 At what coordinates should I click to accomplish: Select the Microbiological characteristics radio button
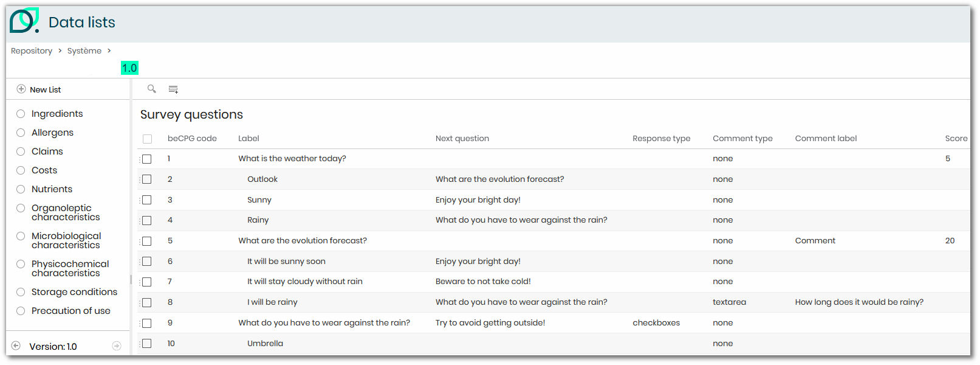[x=21, y=236]
